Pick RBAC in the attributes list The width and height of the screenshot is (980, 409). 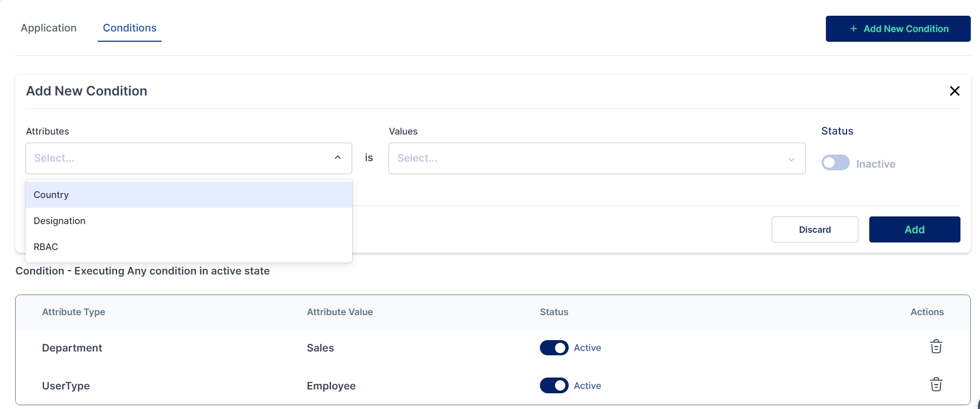coord(46,247)
